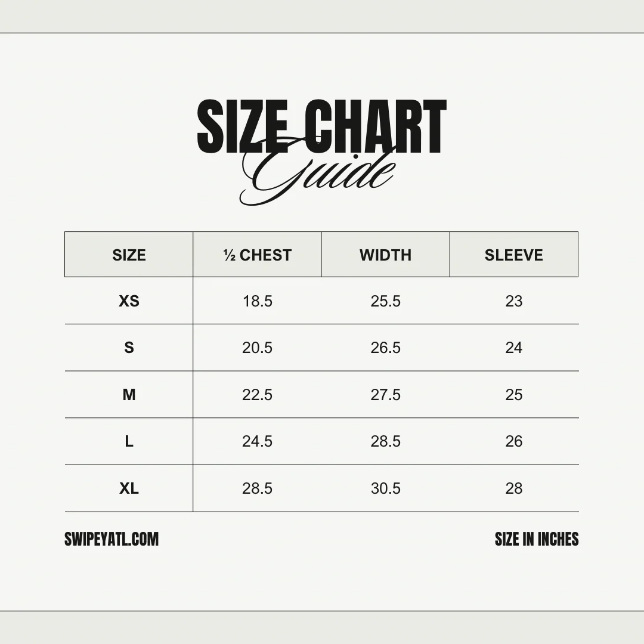
Task: Select the S size row label
Action: tap(129, 348)
